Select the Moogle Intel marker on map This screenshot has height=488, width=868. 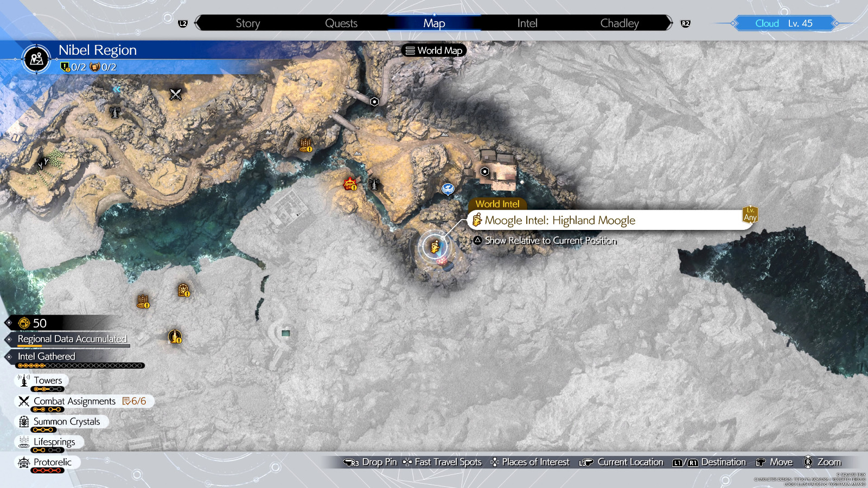[x=435, y=247]
